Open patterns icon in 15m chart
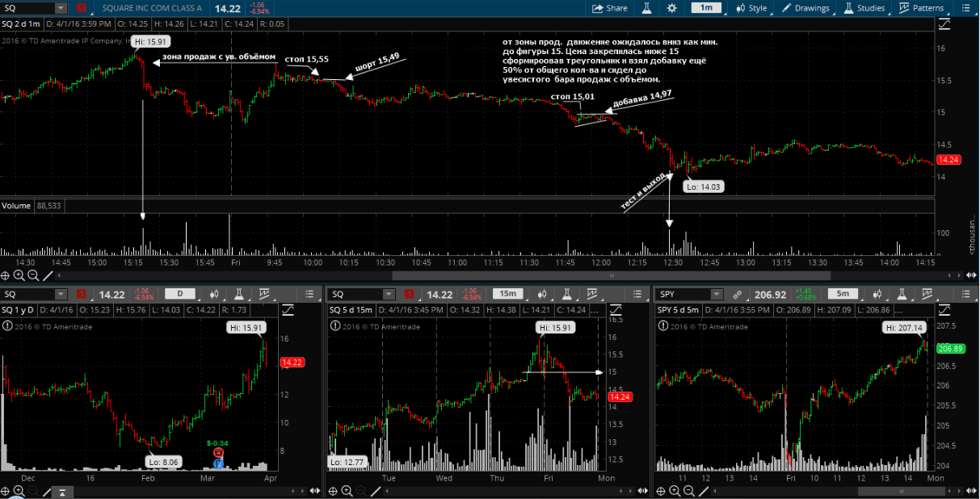Image resolution: width=980 pixels, height=499 pixels. [x=591, y=295]
